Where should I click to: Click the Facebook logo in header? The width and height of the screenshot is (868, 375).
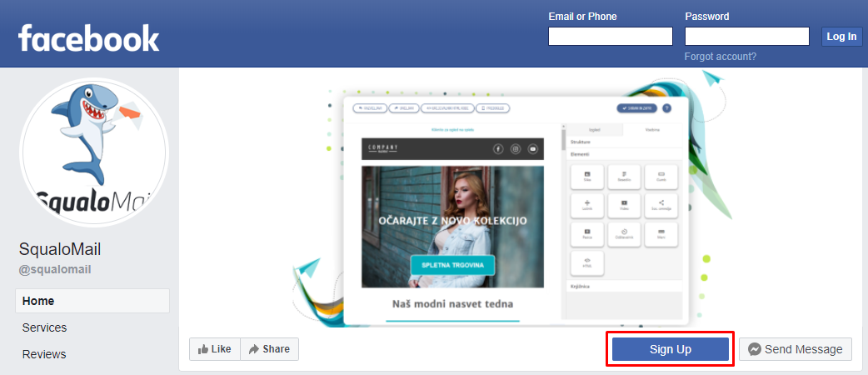pyautogui.click(x=88, y=38)
